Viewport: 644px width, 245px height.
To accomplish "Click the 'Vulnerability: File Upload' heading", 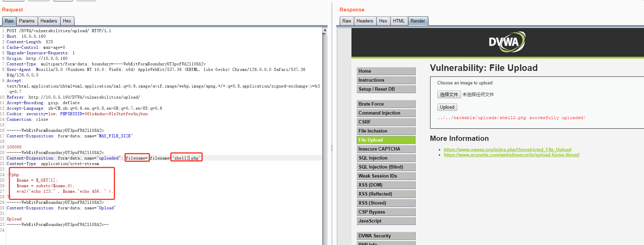I will click(484, 68).
